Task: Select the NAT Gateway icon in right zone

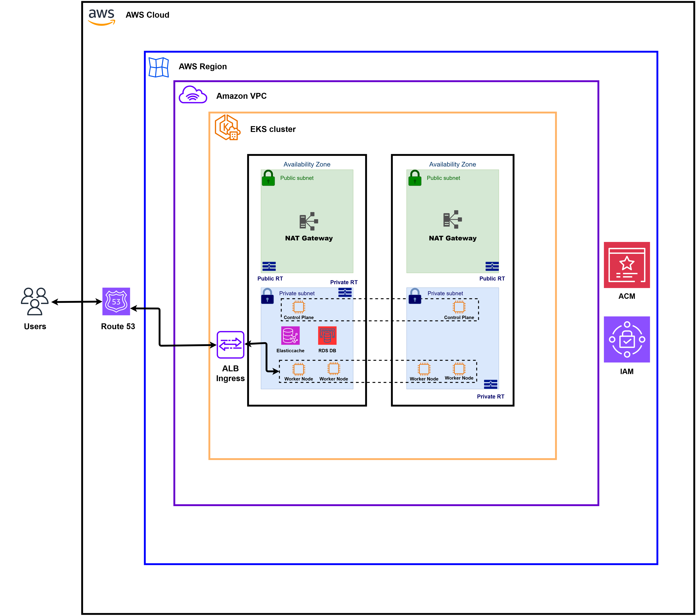Action: coord(452,219)
